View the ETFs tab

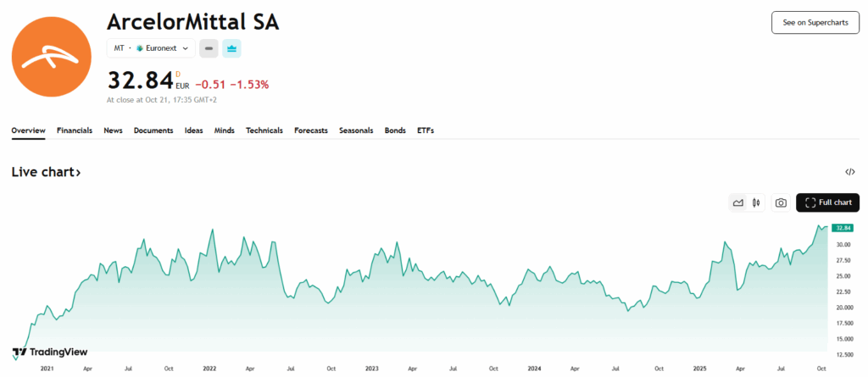[x=426, y=130]
